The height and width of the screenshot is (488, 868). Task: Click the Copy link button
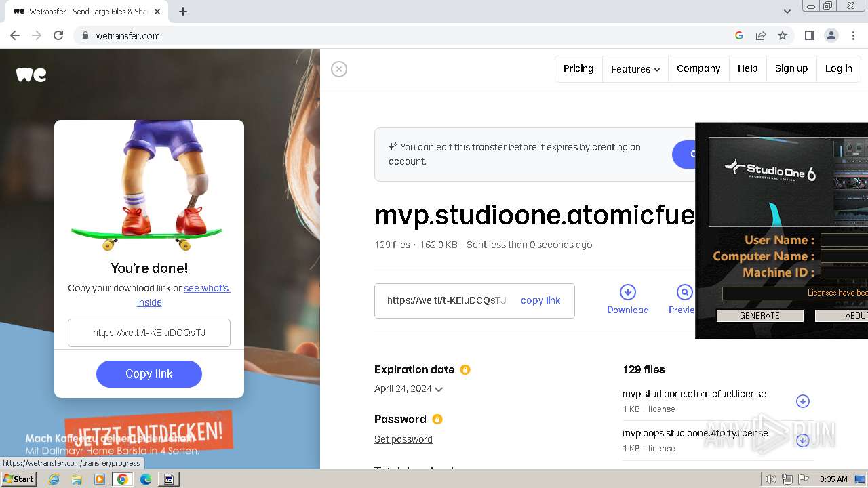149,374
